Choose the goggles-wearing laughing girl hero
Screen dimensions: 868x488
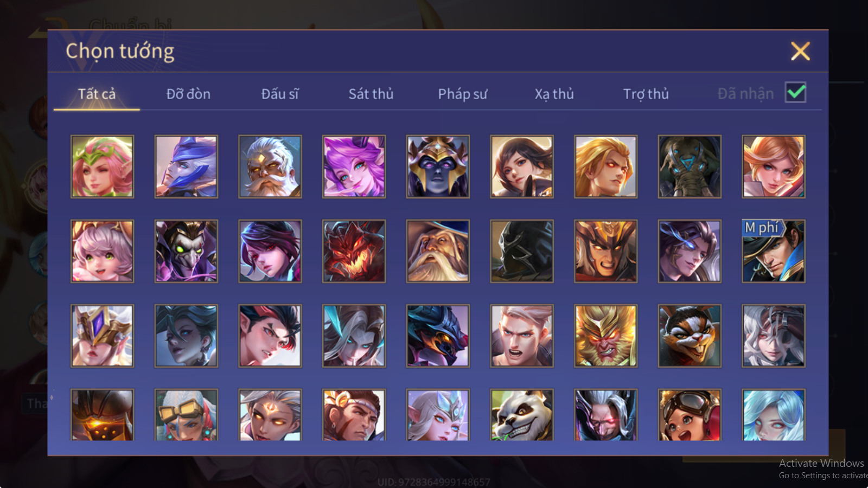tap(690, 415)
